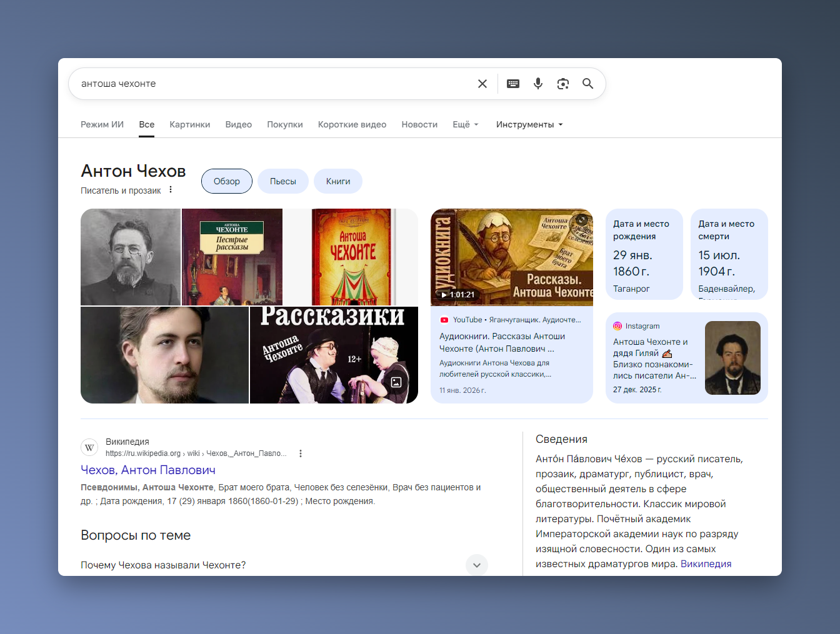Play the 1:01:21 audiobook video
The height and width of the screenshot is (634, 840).
(512, 257)
